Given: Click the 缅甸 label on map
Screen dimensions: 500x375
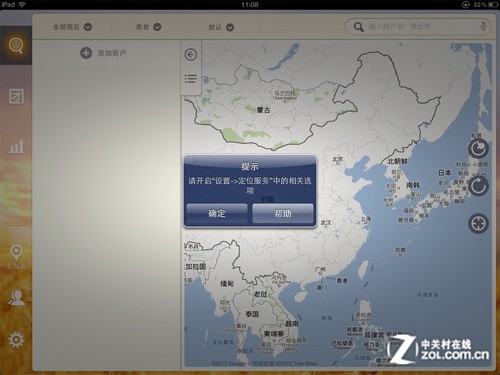Looking at the screenshot, I should tap(227, 284).
